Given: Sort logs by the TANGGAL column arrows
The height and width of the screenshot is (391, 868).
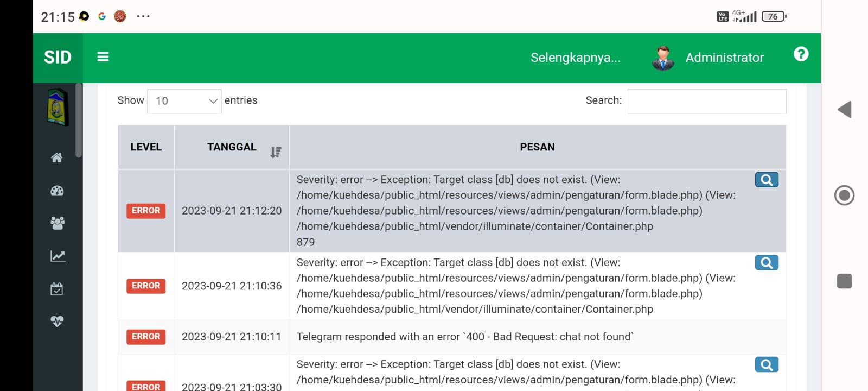Looking at the screenshot, I should point(276,152).
